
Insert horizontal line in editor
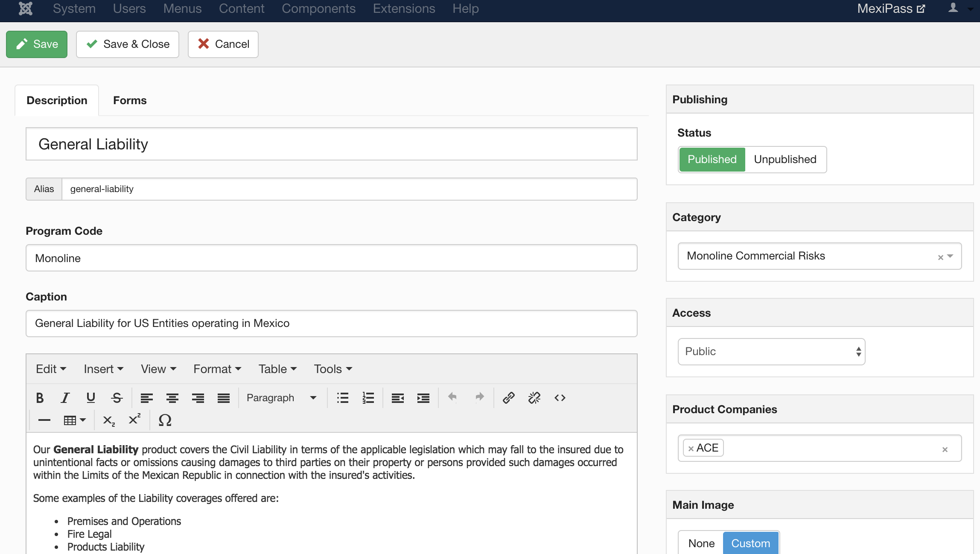point(44,420)
